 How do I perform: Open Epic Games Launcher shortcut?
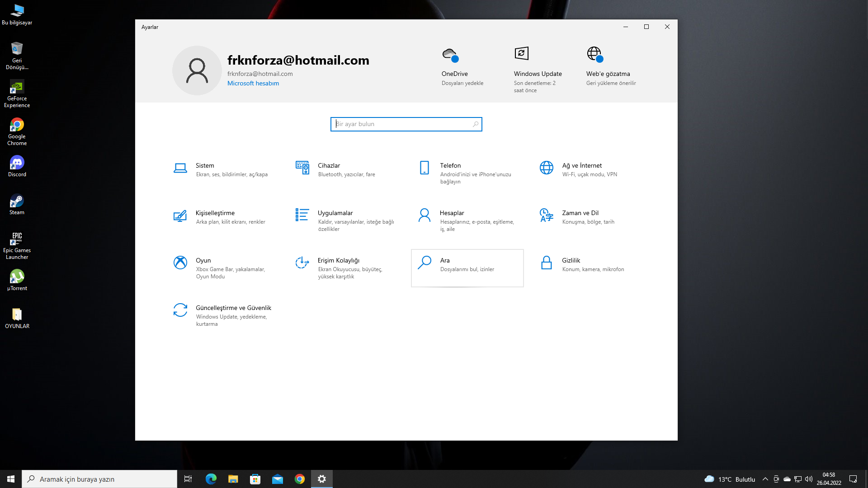click(x=17, y=246)
